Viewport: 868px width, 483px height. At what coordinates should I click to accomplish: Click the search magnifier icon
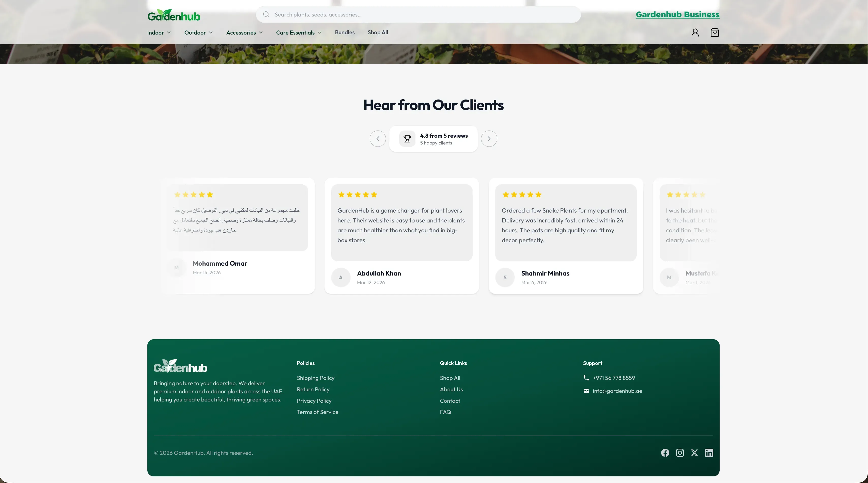tap(266, 14)
